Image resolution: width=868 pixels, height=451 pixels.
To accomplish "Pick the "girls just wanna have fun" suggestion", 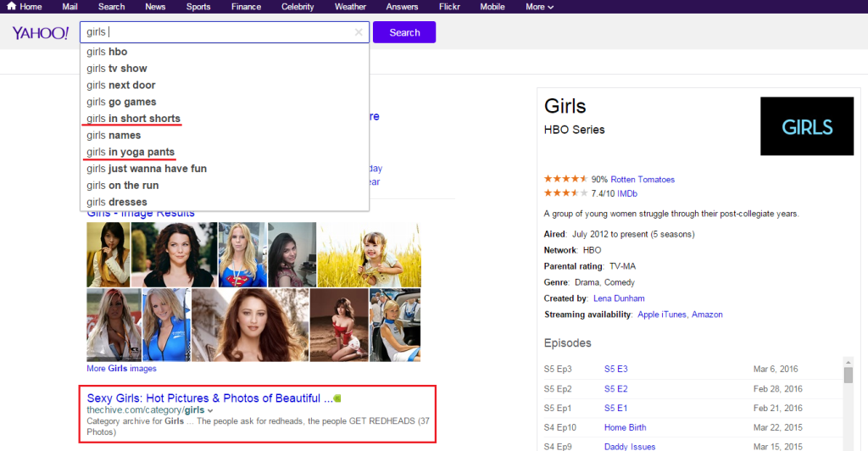I will click(x=147, y=169).
